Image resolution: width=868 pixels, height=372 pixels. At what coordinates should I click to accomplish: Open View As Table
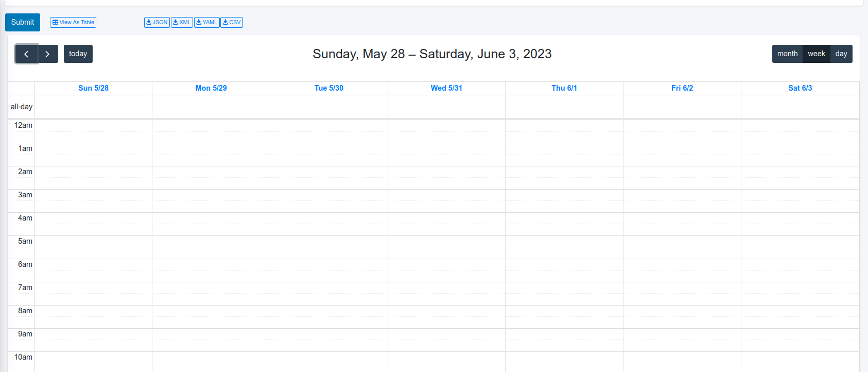tap(73, 22)
